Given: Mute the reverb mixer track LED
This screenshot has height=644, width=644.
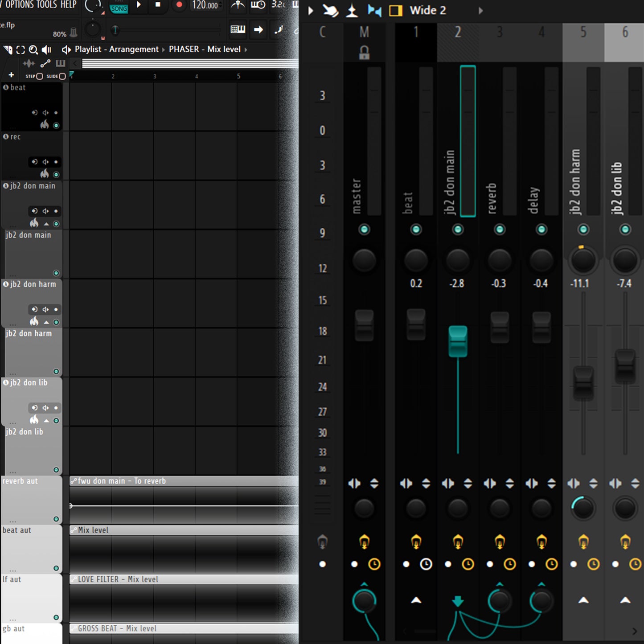Looking at the screenshot, I should coord(500,230).
